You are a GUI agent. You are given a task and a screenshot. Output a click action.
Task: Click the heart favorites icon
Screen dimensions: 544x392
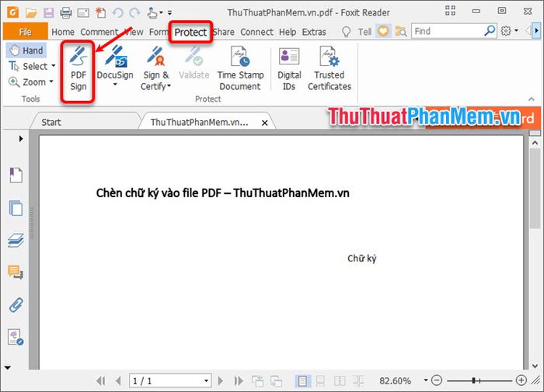point(383,32)
